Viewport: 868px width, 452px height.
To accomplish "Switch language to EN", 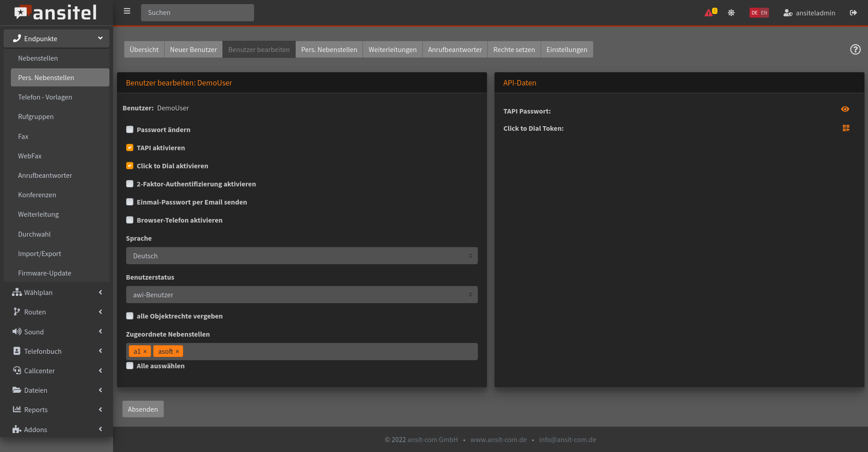I will (x=764, y=13).
